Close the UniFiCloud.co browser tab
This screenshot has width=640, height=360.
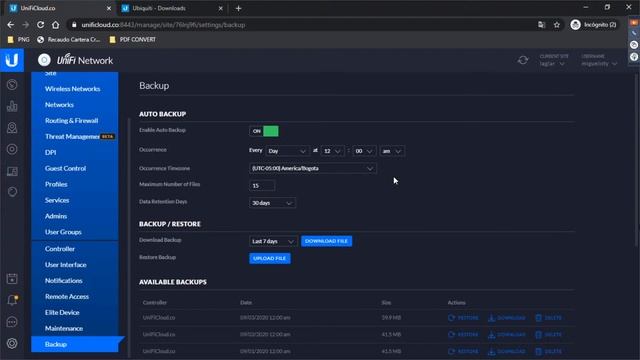coord(109,8)
